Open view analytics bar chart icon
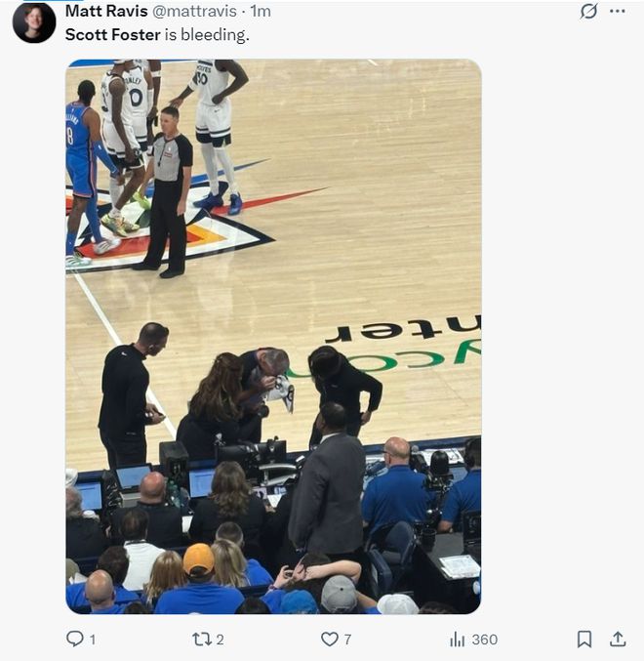The image size is (644, 661). [x=457, y=639]
